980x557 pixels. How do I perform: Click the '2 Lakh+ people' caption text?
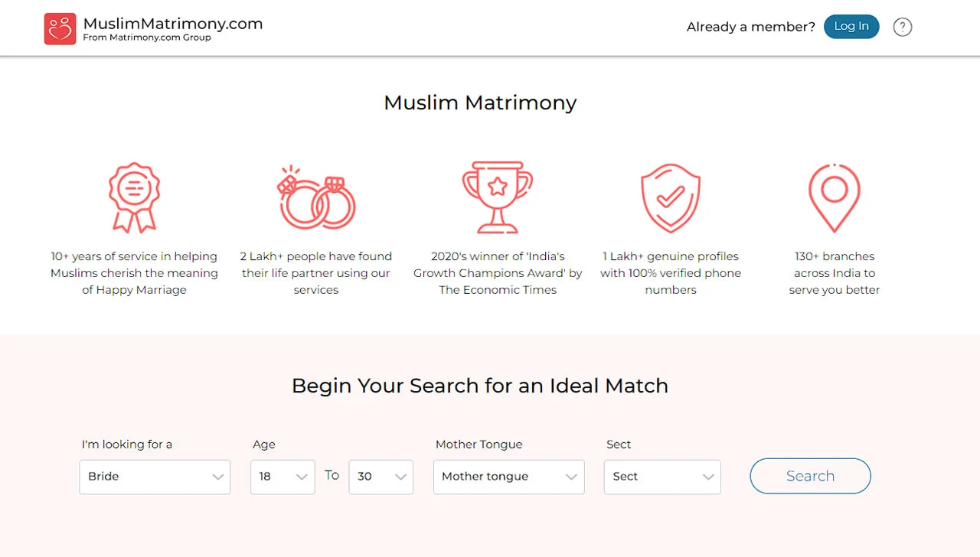tap(316, 273)
